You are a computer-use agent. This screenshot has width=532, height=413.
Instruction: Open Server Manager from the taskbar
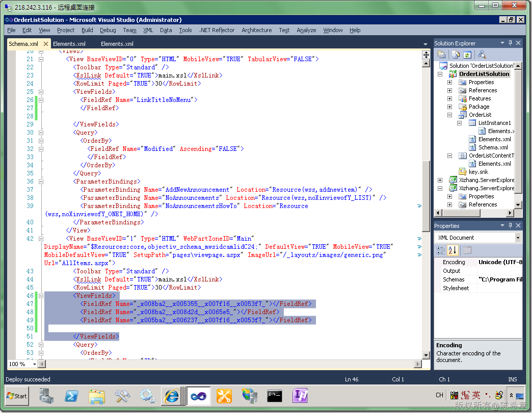tap(46, 396)
